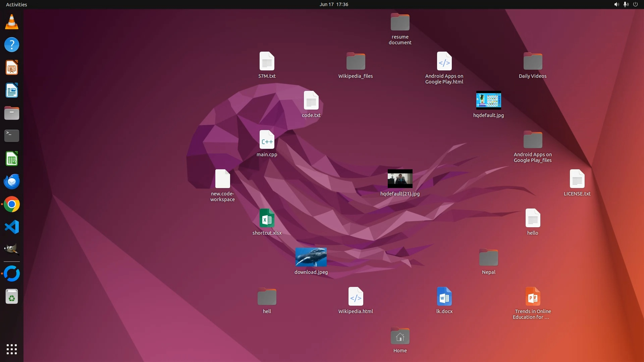Click the Help icon in dock
The image size is (644, 362).
[12, 45]
